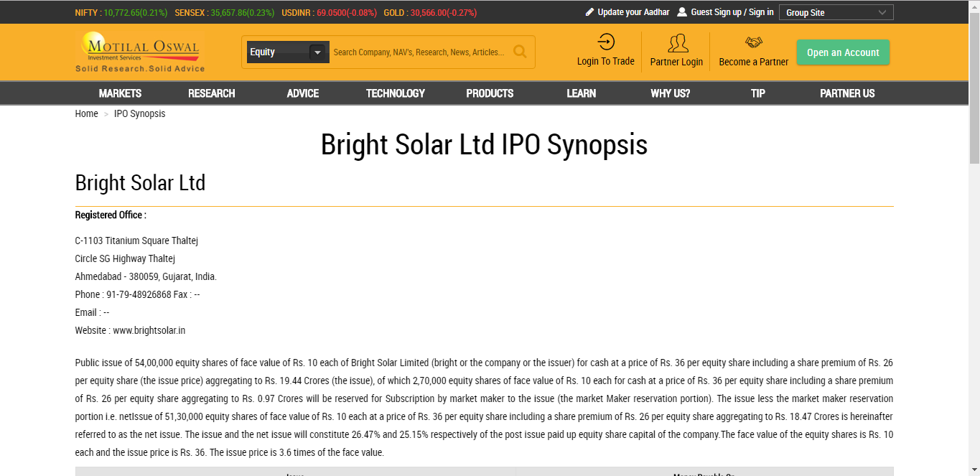
Task: Click the pencil icon beside Update your Aadhar
Action: pyautogui.click(x=590, y=12)
